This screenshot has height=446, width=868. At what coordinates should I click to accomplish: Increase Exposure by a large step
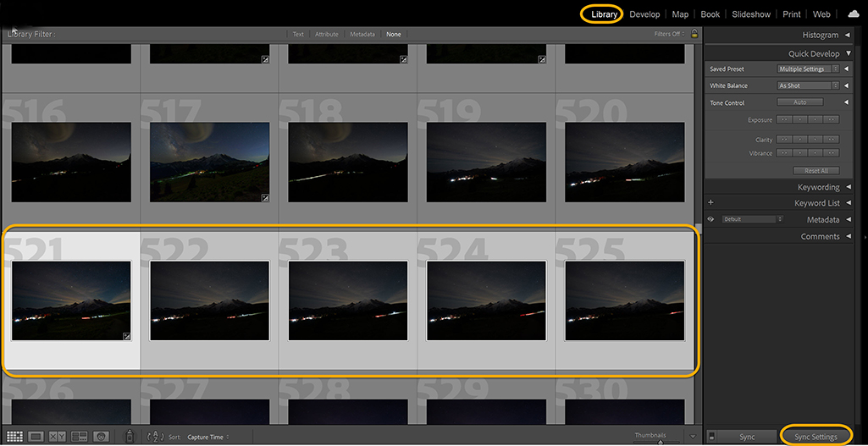tap(831, 119)
